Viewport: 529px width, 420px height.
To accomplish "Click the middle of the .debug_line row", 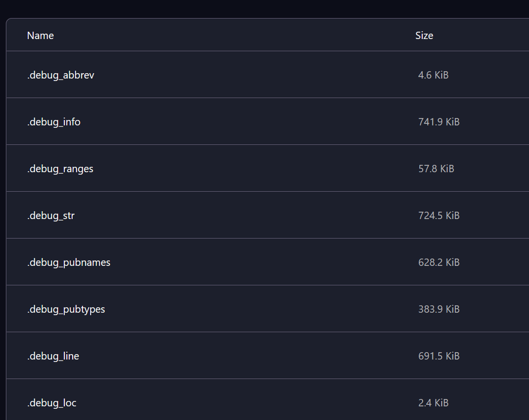I will click(x=267, y=356).
